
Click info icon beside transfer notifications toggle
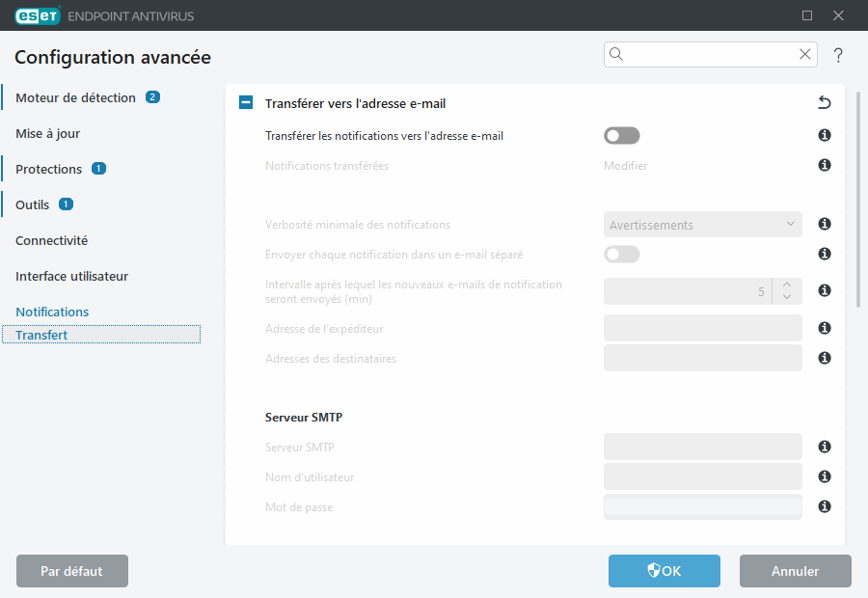tap(824, 135)
